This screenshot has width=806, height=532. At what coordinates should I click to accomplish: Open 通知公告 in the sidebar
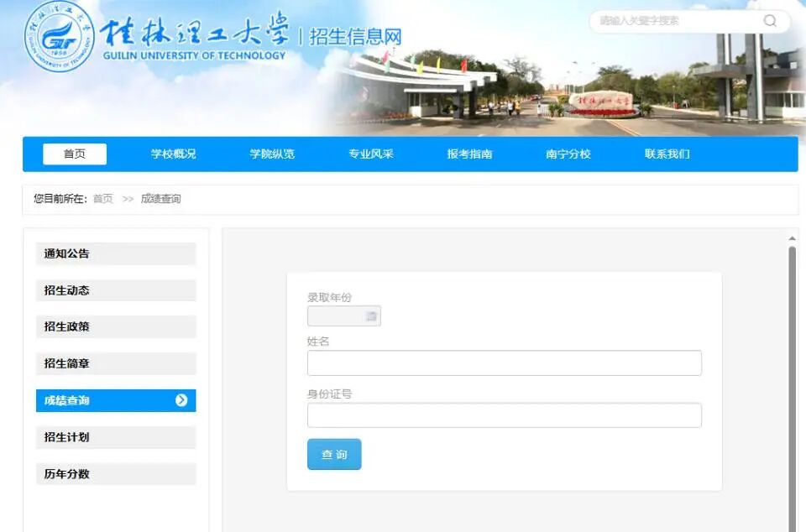116,253
